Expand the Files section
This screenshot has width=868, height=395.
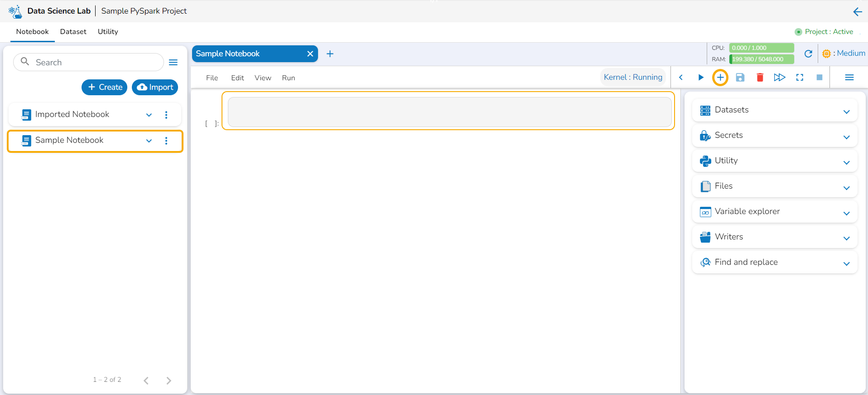[846, 188]
